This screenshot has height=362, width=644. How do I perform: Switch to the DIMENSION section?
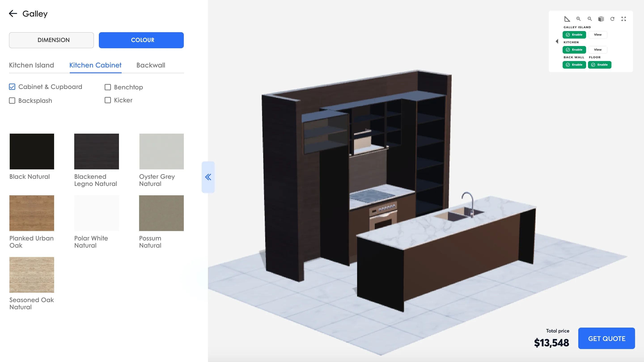click(51, 40)
